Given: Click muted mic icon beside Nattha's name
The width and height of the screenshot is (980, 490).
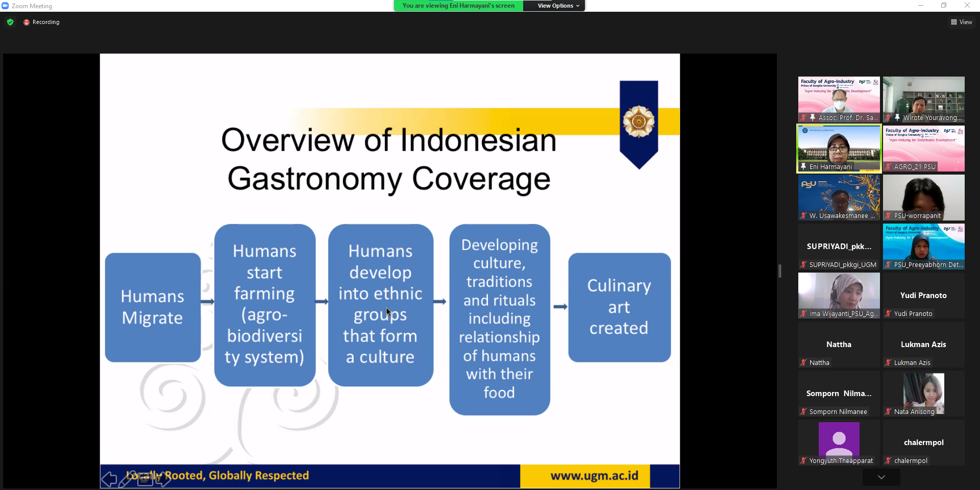Looking at the screenshot, I should 803,362.
